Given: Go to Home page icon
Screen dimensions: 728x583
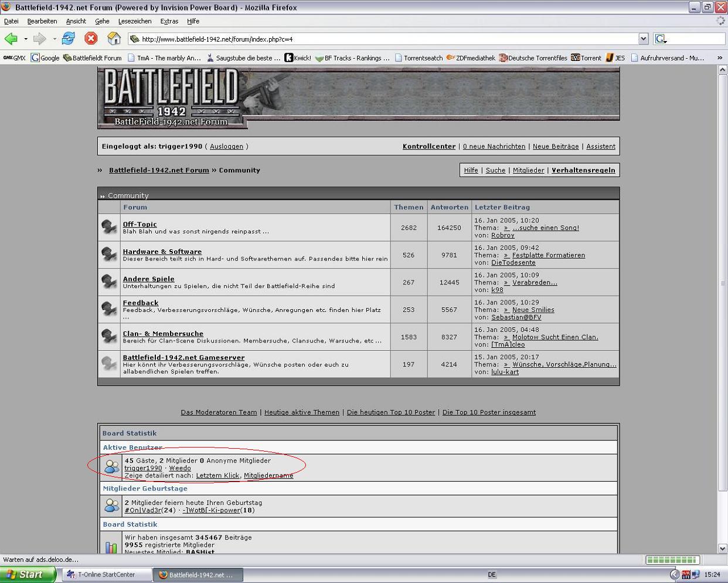Looking at the screenshot, I should (114, 39).
